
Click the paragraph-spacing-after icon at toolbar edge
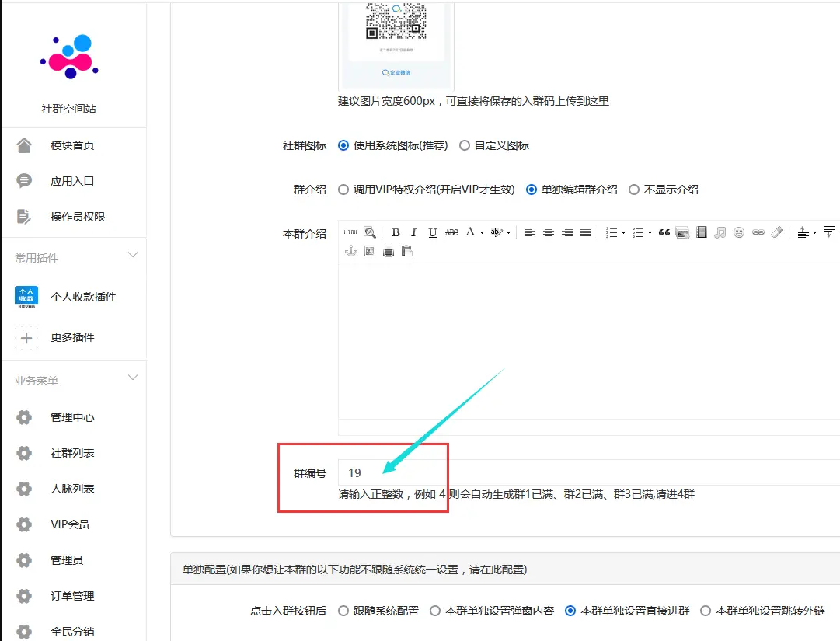830,232
